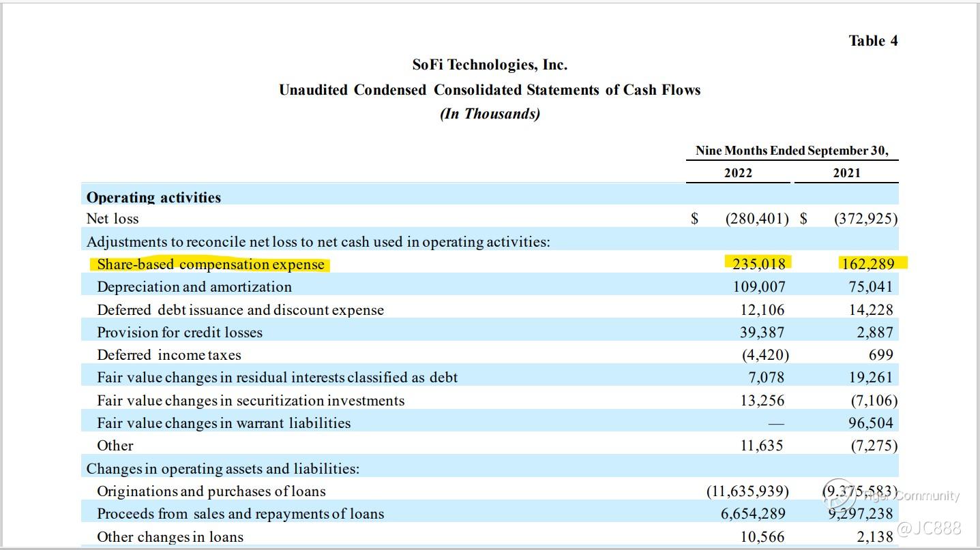Viewport: 980px width, 550px height.
Task: Click the credit losses value 39,387
Action: click(762, 333)
